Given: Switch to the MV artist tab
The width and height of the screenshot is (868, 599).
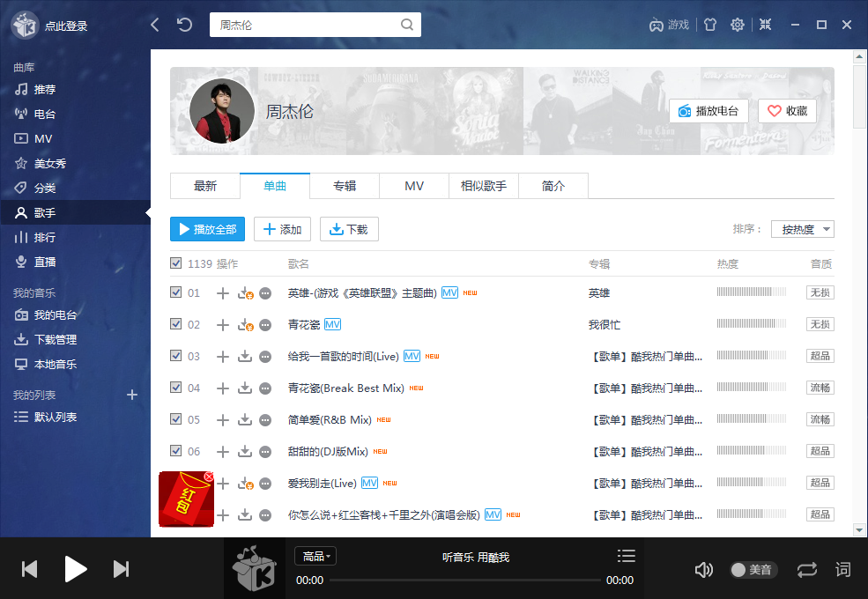Looking at the screenshot, I should [x=414, y=186].
